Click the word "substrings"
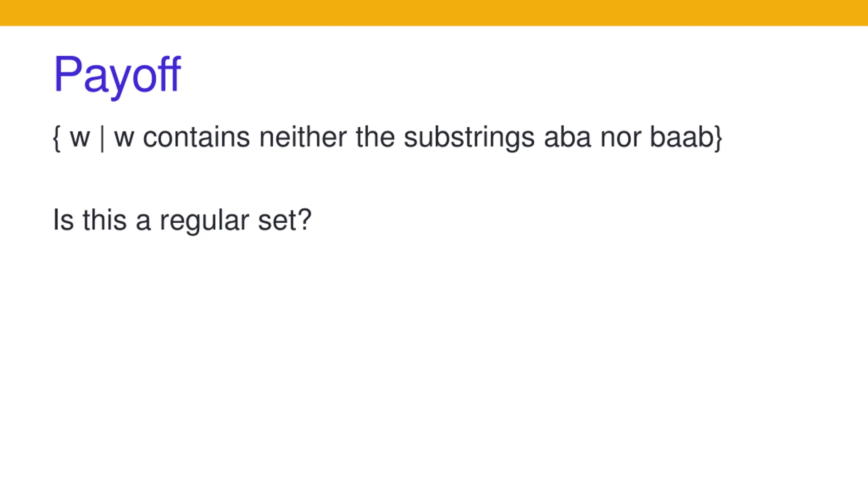The height and width of the screenshot is (488, 868). pyautogui.click(x=469, y=138)
